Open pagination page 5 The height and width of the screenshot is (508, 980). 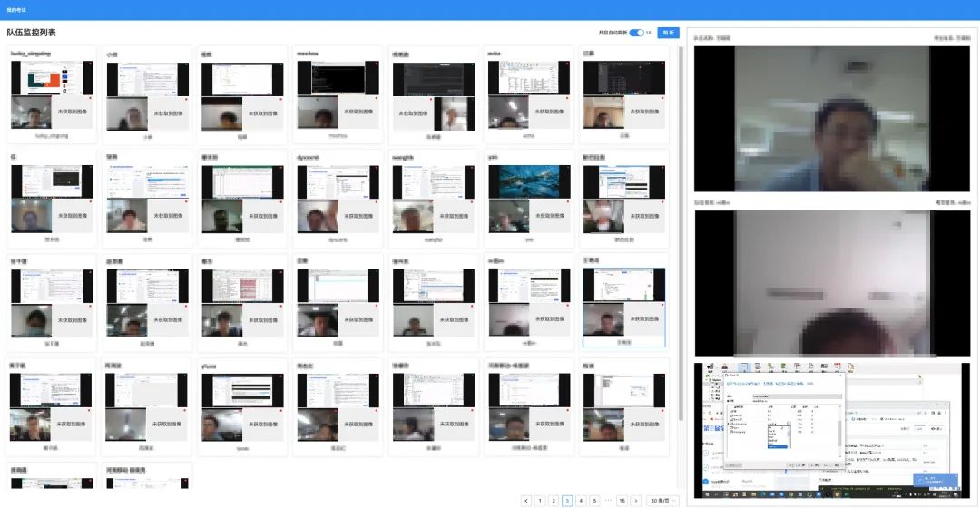(x=595, y=501)
